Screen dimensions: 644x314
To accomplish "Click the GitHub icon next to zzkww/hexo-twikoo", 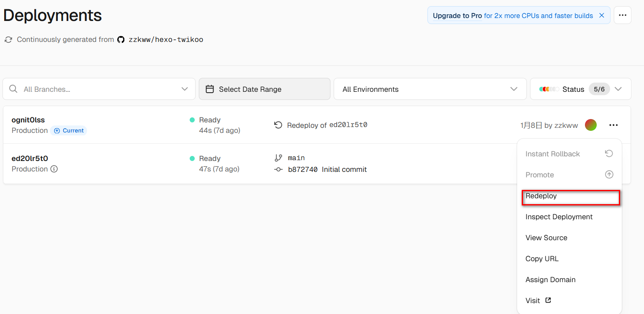I will [121, 40].
